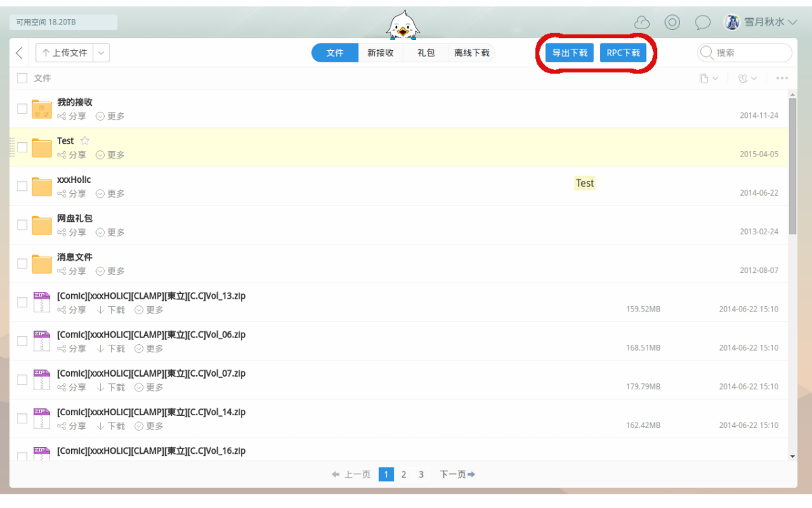Go to page 3 in the pagination bar
The height and width of the screenshot is (508, 812).
click(x=421, y=474)
